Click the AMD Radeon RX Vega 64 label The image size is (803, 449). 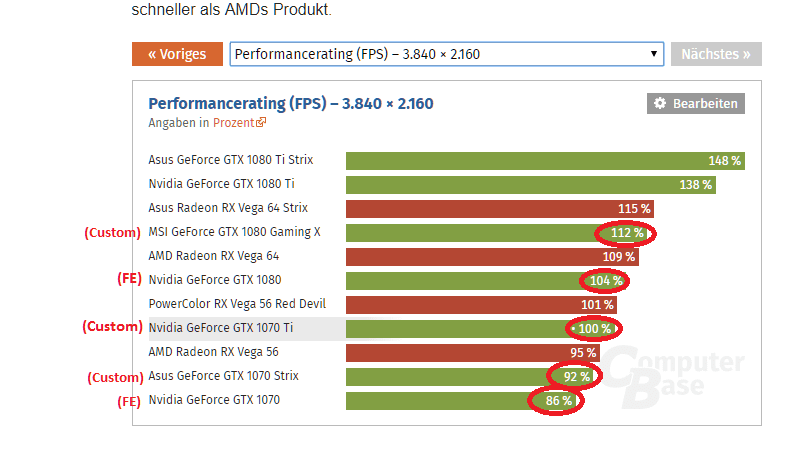[214, 256]
